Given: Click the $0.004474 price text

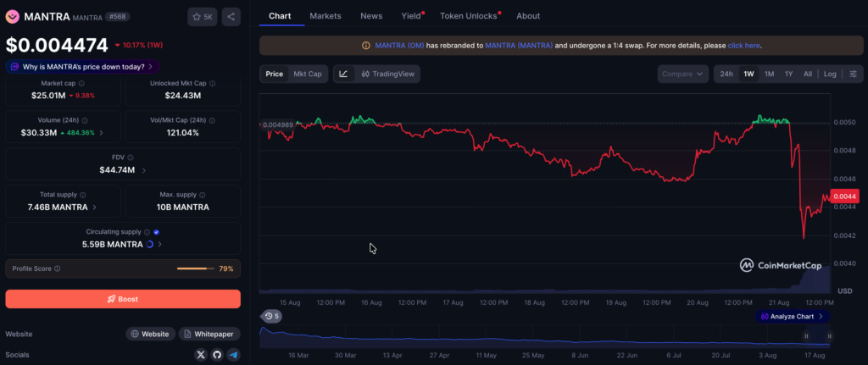Looking at the screenshot, I should tap(57, 44).
